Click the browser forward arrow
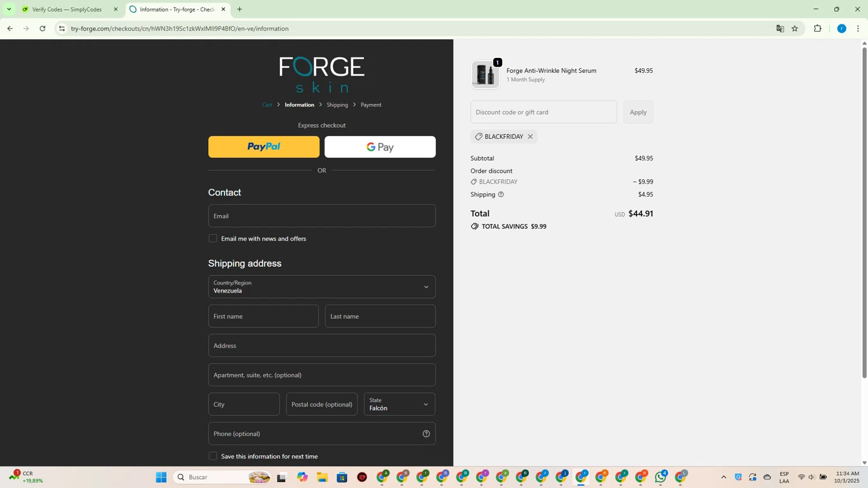Viewport: 868px width, 488px height. coord(26,28)
